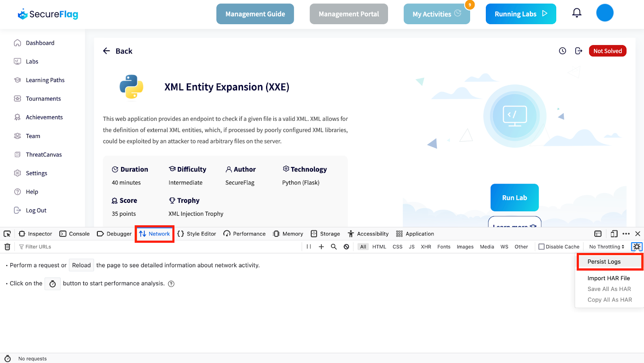Click stopwatch icon in status bar

8,359
